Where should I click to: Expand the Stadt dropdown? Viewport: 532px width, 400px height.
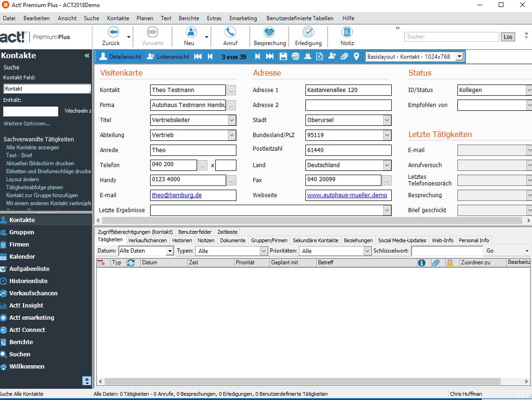(387, 120)
